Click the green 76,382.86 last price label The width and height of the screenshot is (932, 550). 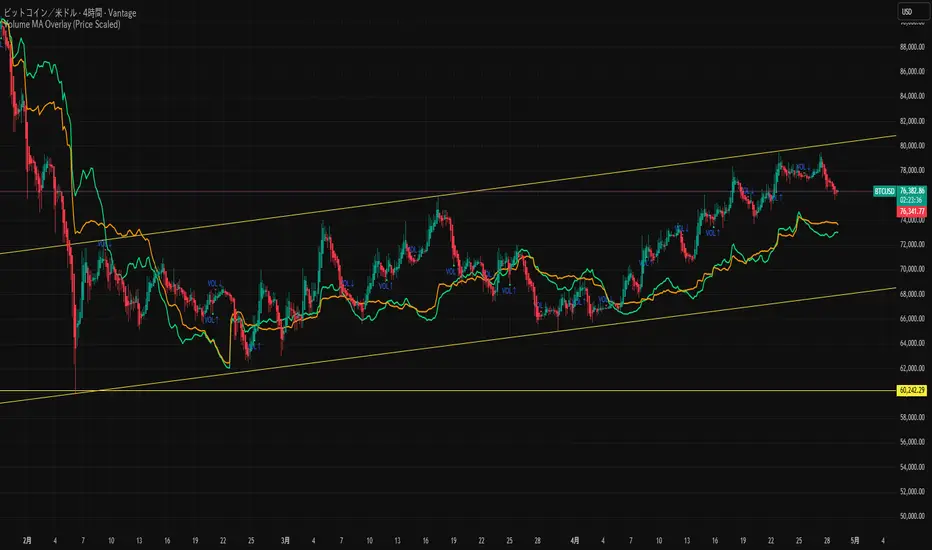[x=912, y=191]
